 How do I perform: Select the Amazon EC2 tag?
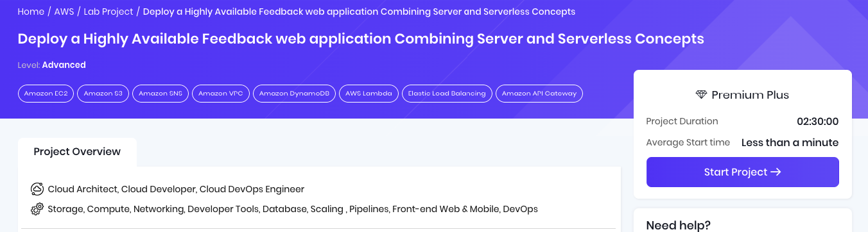click(46, 94)
